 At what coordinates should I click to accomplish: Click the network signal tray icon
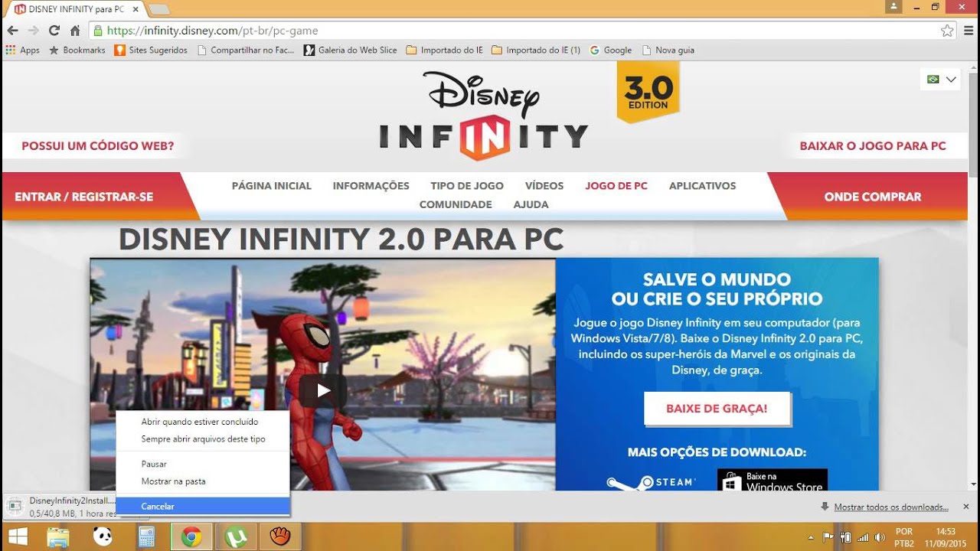863,537
